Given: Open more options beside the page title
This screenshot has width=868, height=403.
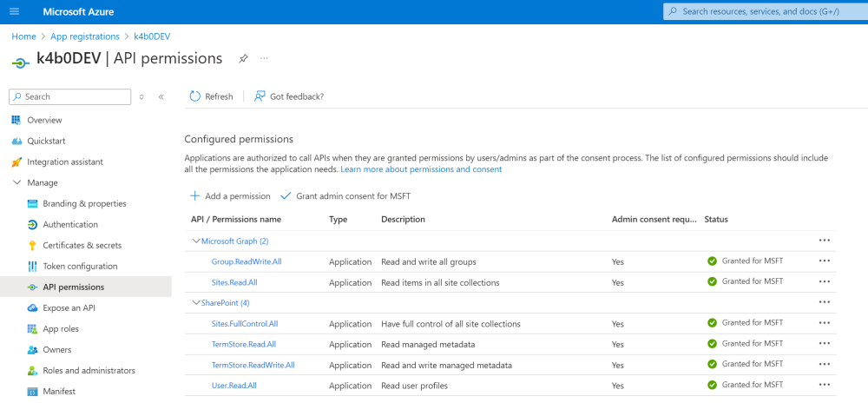Looking at the screenshot, I should click(x=264, y=58).
